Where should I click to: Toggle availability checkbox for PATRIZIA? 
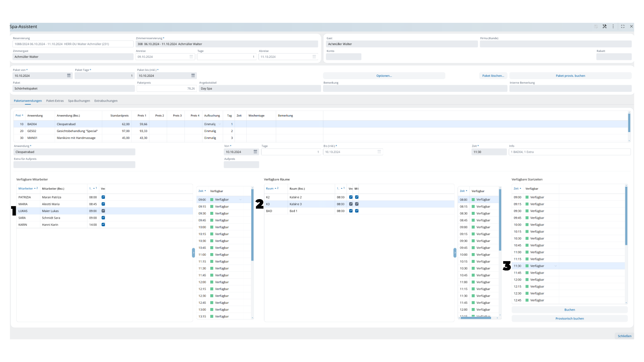103,197
